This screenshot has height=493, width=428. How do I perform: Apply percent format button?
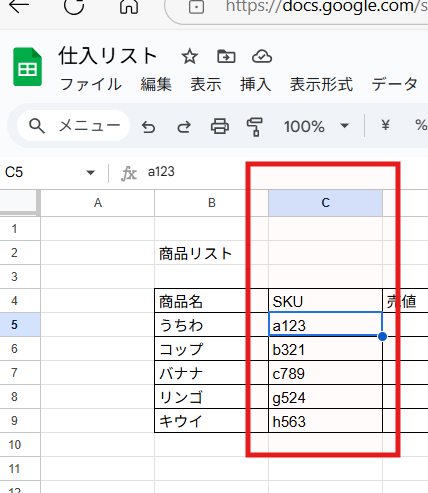point(421,125)
